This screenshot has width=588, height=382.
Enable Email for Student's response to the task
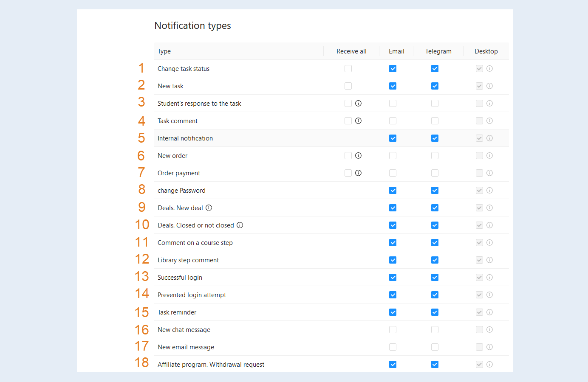click(x=393, y=103)
